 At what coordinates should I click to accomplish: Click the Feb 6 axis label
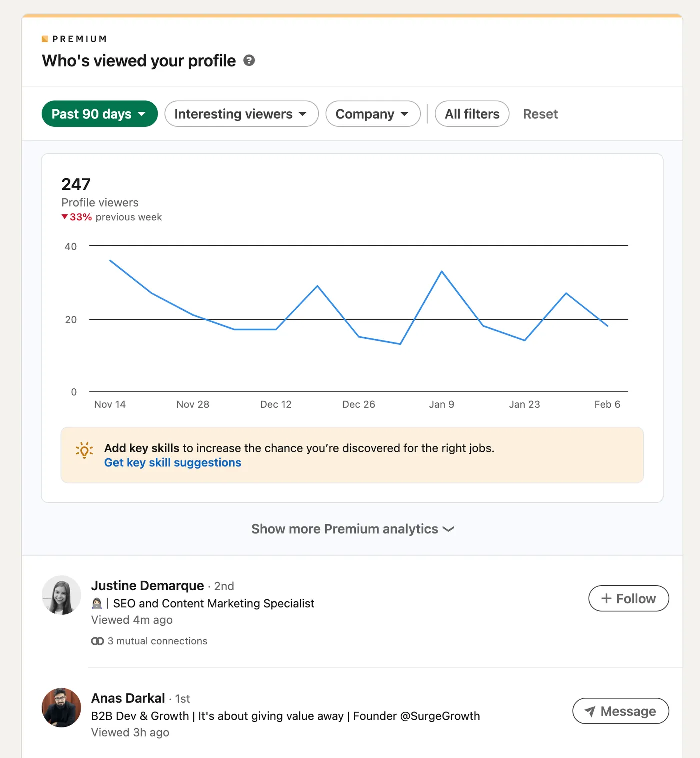coord(607,404)
